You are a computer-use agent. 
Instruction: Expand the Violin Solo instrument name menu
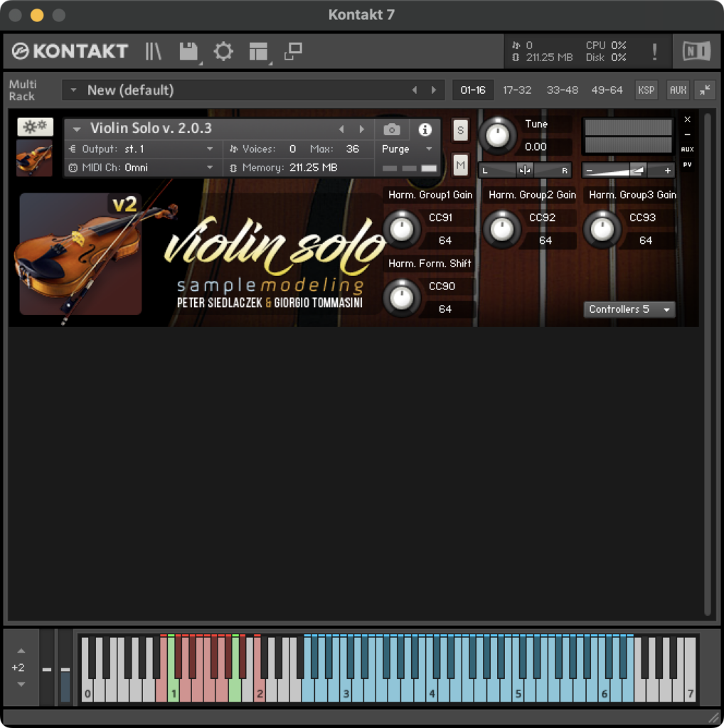pyautogui.click(x=77, y=129)
